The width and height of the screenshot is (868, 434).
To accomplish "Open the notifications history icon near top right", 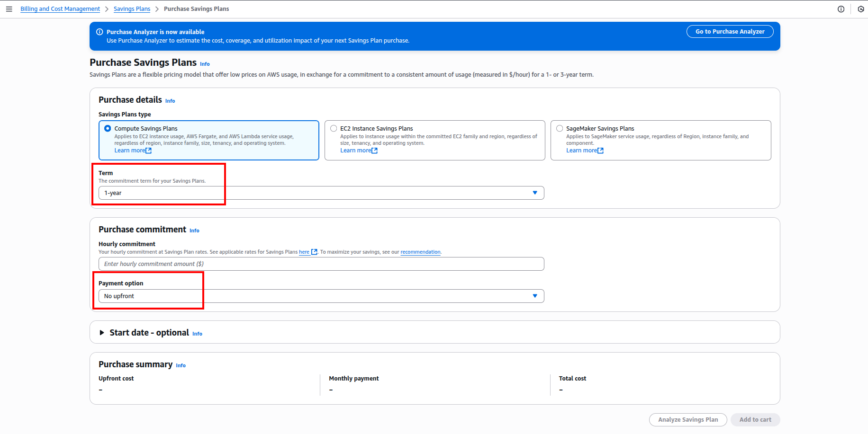I will coord(861,9).
